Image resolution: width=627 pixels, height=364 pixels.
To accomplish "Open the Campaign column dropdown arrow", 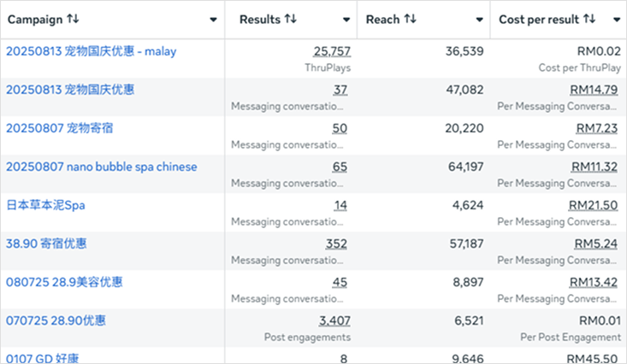I will tap(213, 20).
